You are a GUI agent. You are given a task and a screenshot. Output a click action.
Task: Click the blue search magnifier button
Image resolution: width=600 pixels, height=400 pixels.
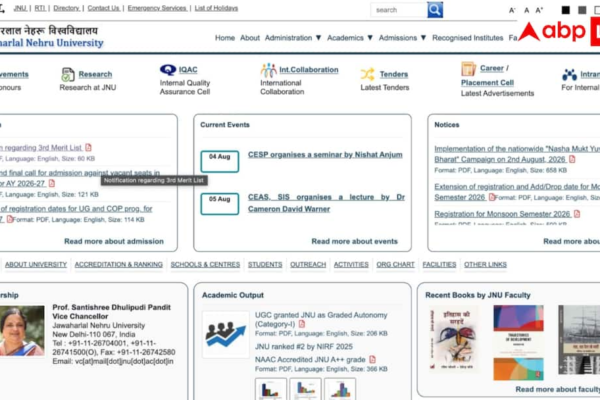(435, 10)
